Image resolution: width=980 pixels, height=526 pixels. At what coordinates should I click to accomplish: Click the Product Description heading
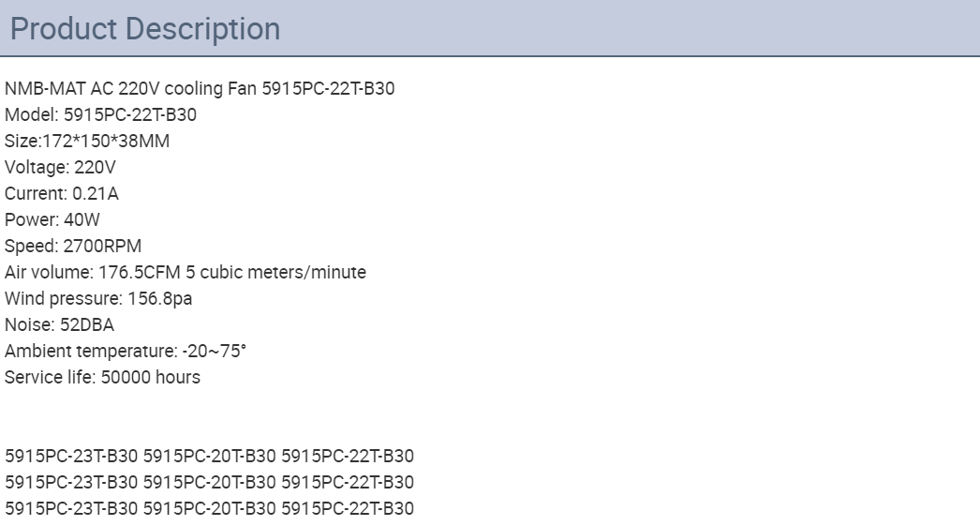click(x=145, y=29)
